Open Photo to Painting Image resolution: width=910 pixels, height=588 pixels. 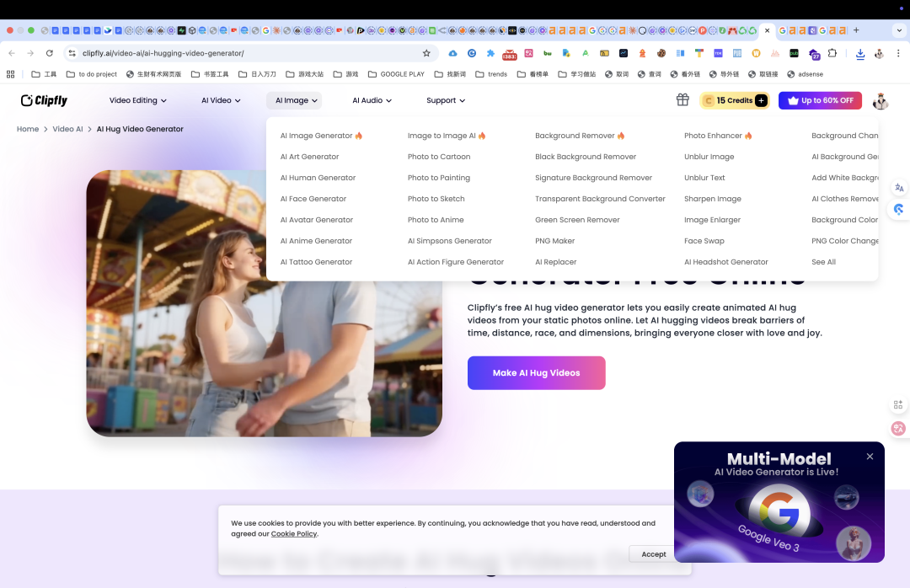(x=439, y=178)
